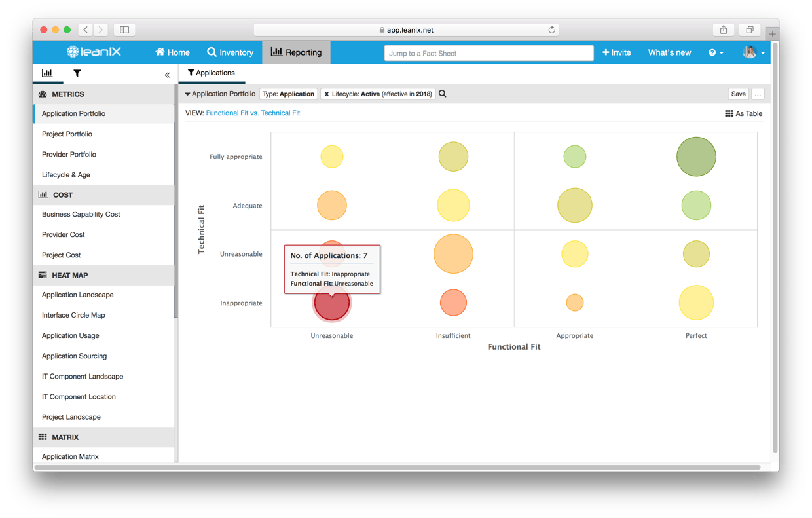Switch to the Applications tab
The image size is (812, 518).
212,73
